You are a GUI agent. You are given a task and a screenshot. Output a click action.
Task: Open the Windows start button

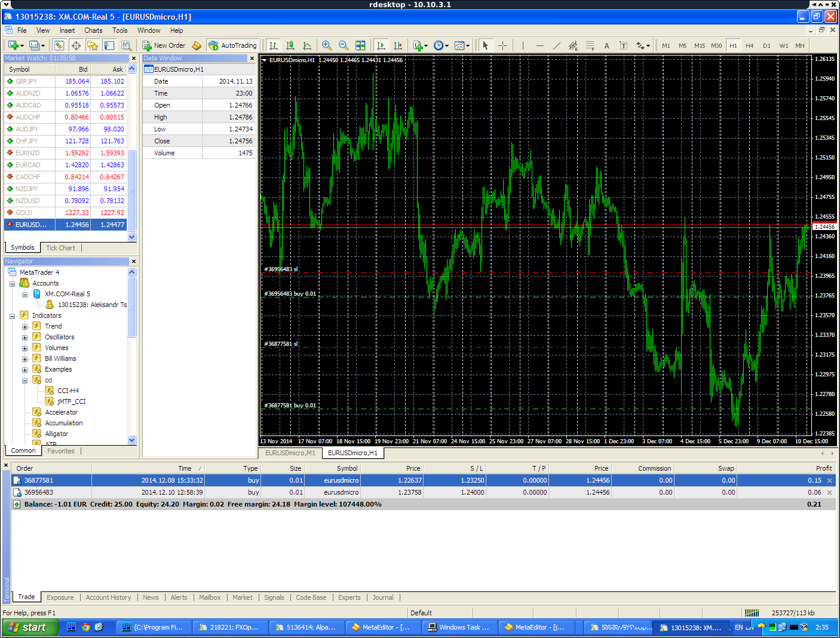pyautogui.click(x=30, y=627)
